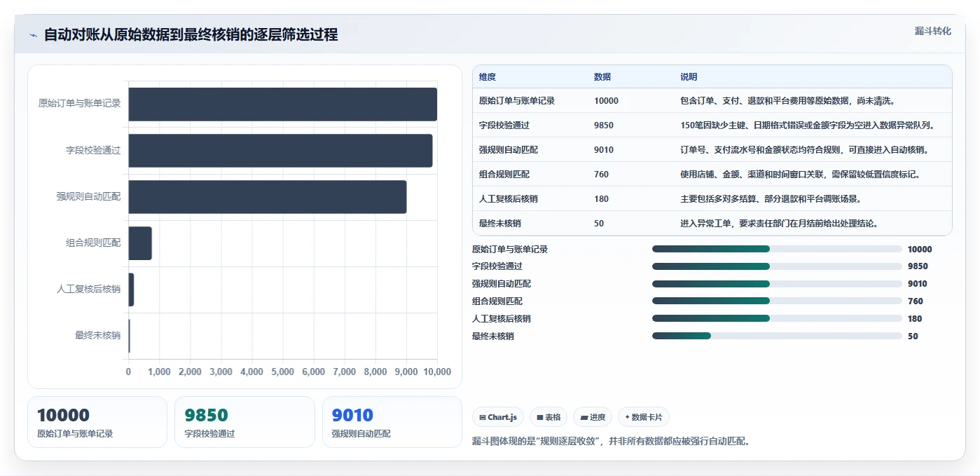The height and width of the screenshot is (476, 980).
Task: Click the 强规则自动匹配 progress bar
Action: [x=777, y=284]
